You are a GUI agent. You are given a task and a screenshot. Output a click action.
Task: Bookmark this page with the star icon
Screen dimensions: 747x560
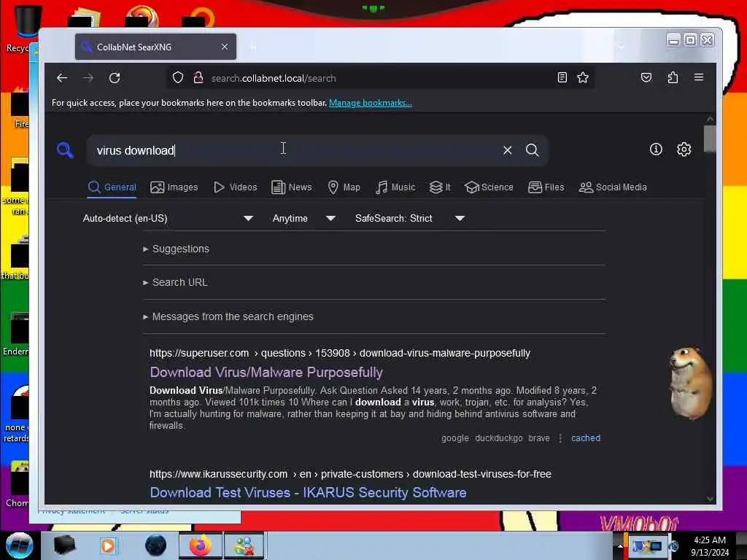coord(583,77)
